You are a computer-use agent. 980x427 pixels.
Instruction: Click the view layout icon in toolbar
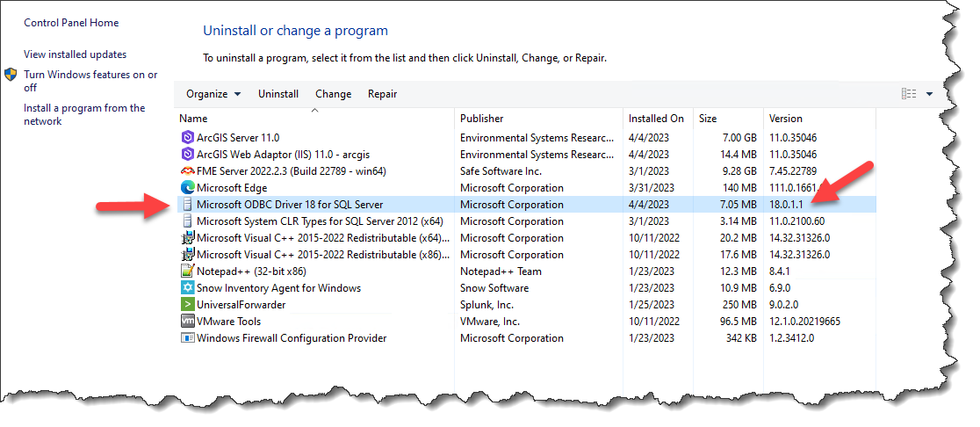pos(909,94)
